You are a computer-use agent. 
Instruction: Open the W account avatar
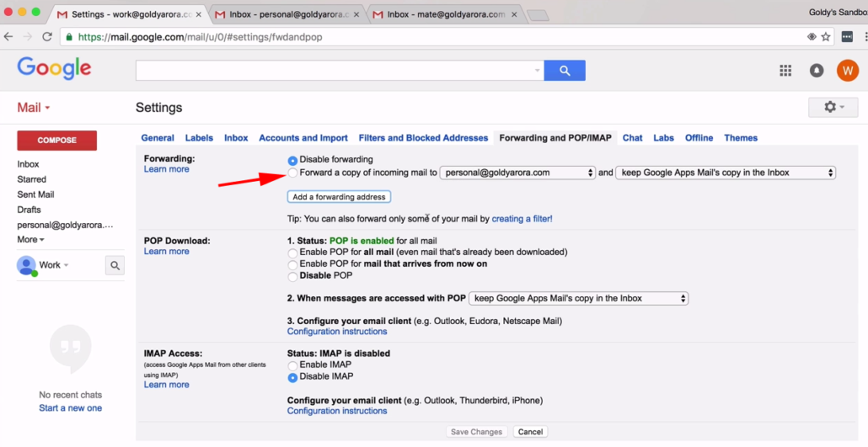tap(848, 70)
